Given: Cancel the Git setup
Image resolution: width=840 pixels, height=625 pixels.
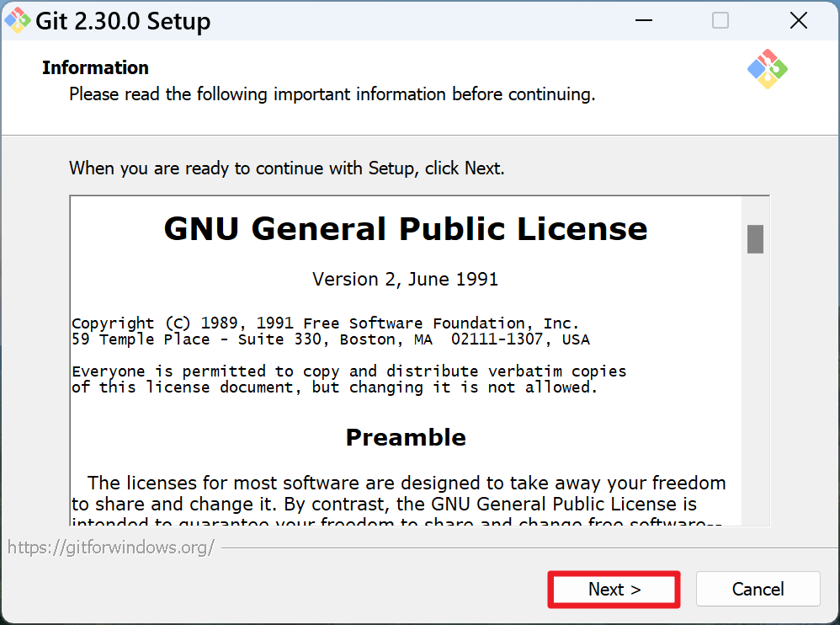Looking at the screenshot, I should click(x=758, y=589).
